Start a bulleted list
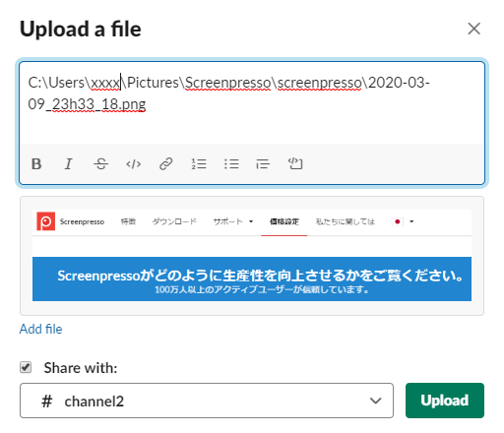This screenshot has width=504, height=433. tap(231, 163)
